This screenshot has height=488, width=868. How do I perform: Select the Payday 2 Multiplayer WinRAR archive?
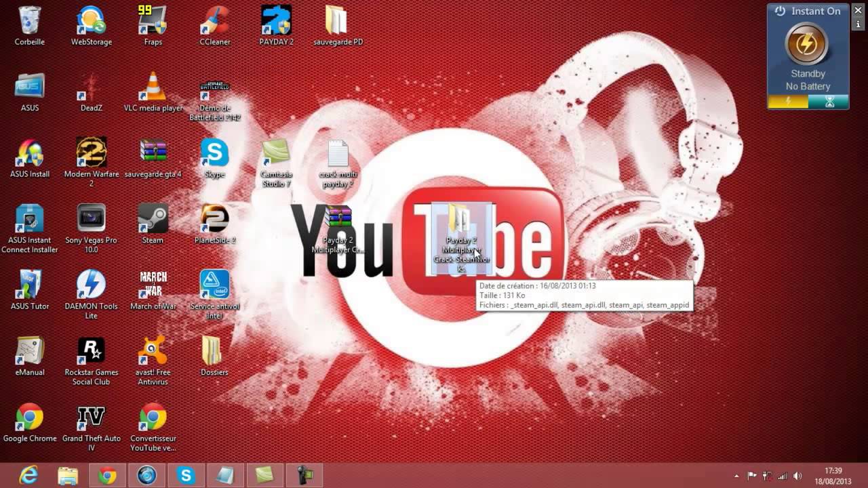[338, 229]
